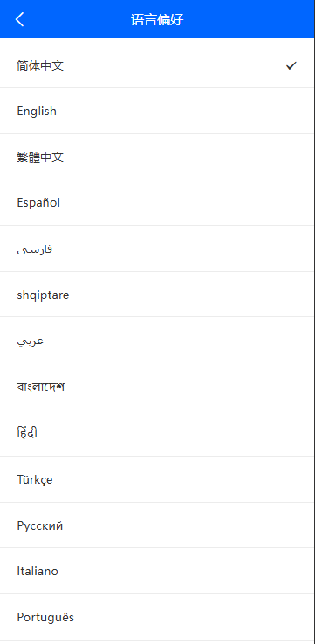Select 繁體中文 language option

click(157, 157)
